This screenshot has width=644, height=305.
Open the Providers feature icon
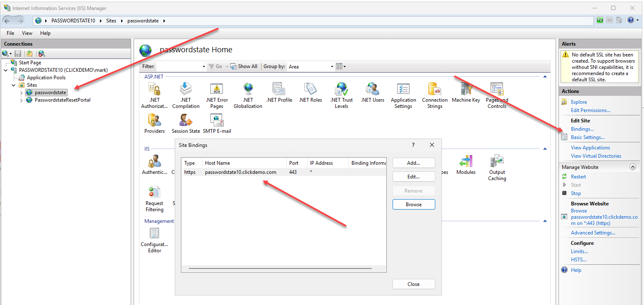154,120
